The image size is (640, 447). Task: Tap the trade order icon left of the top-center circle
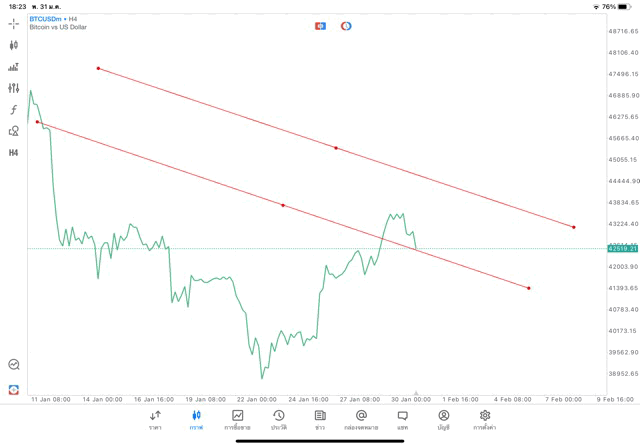coord(321,25)
